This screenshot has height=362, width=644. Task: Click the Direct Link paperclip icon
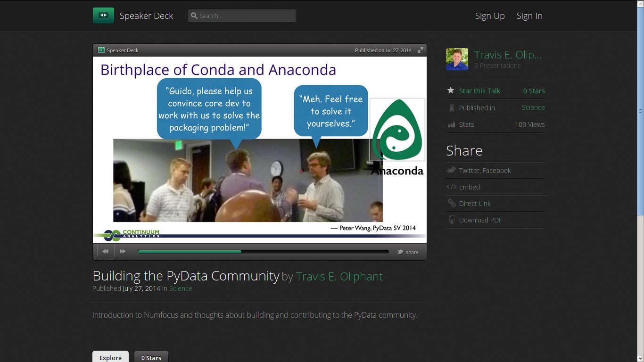tap(451, 203)
